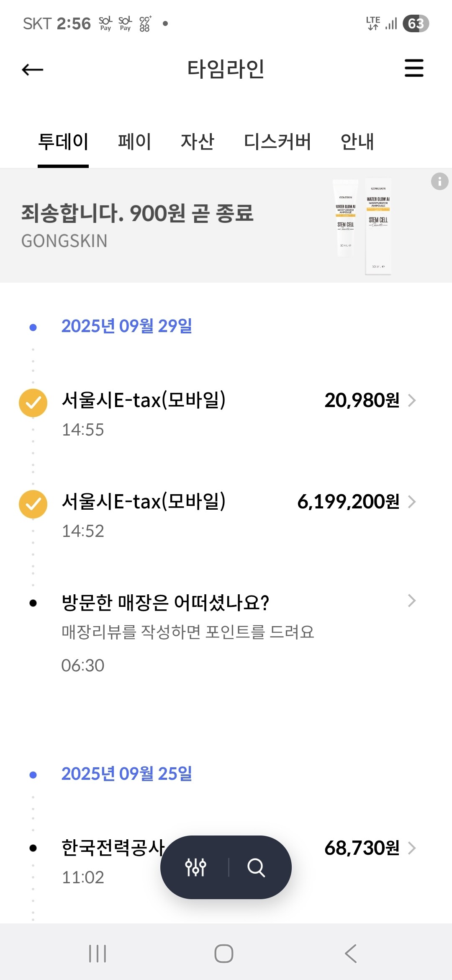Open store review prompt chevron
The width and height of the screenshot is (452, 980).
pos(412,601)
